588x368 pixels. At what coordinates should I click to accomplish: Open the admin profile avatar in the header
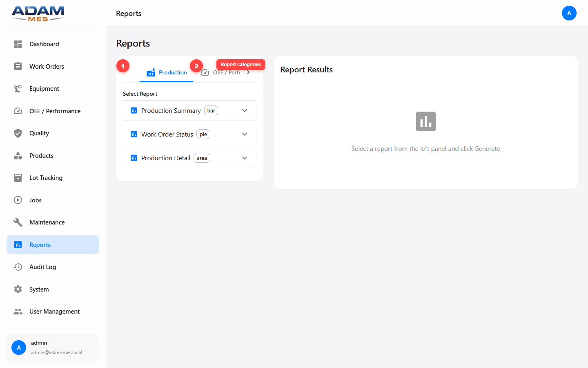pos(569,13)
